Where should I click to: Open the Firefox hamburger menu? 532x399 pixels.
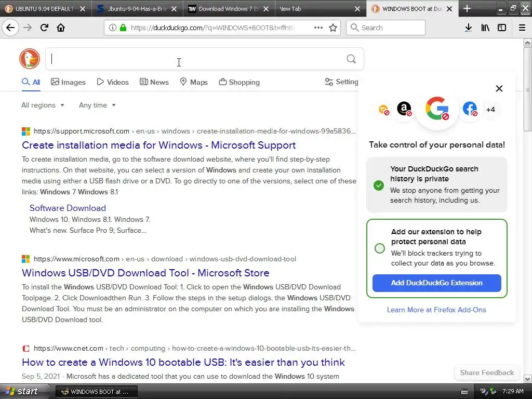[x=522, y=28]
